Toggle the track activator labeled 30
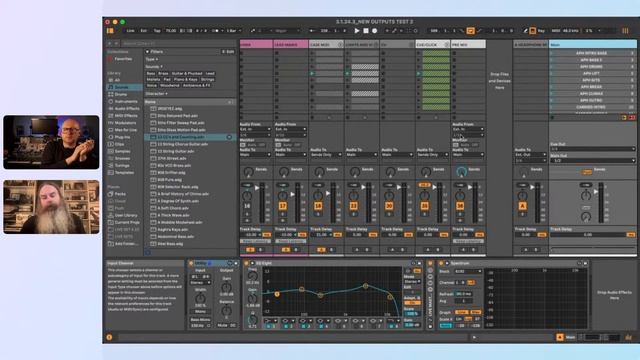 click(x=389, y=206)
